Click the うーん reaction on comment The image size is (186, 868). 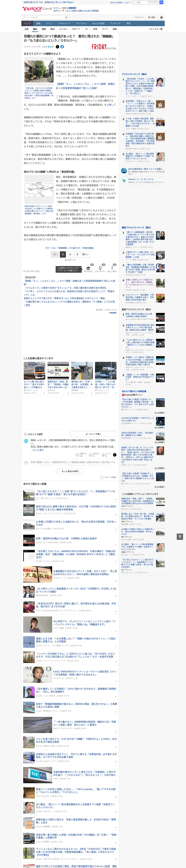104,455
